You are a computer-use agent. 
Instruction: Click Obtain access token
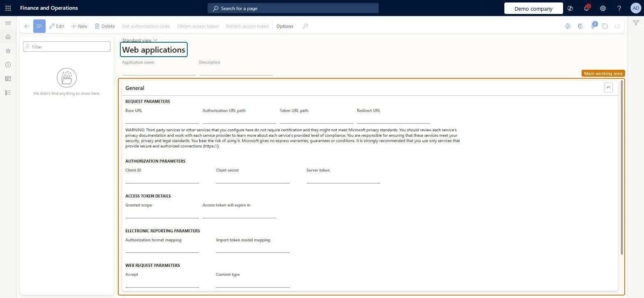click(198, 26)
